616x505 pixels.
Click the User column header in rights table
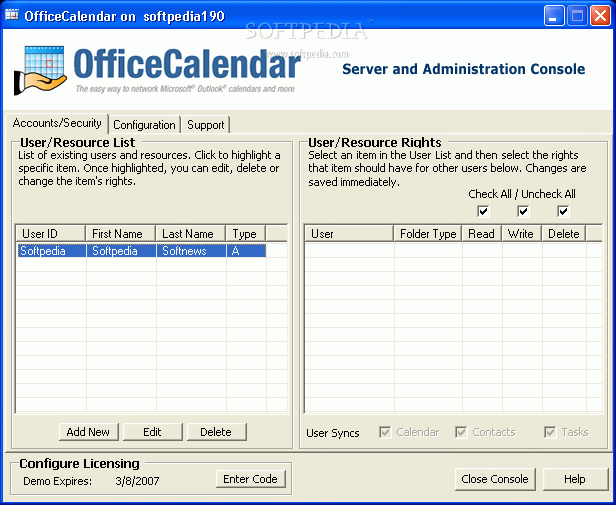click(349, 233)
